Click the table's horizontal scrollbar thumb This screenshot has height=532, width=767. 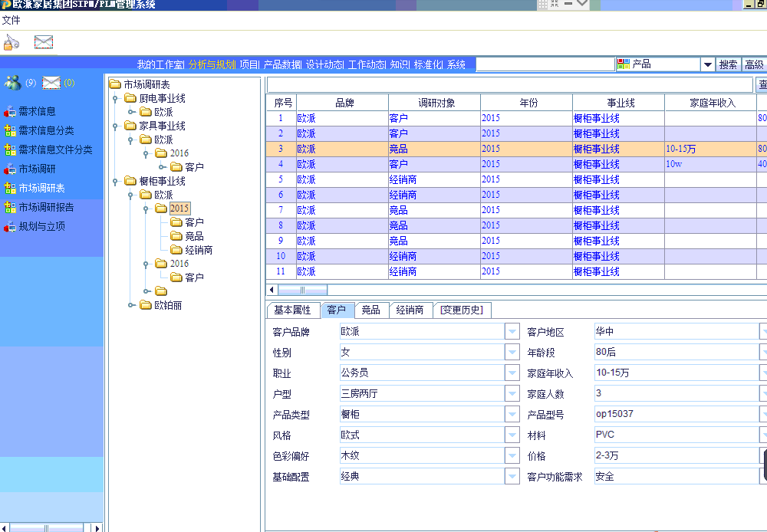pos(302,290)
